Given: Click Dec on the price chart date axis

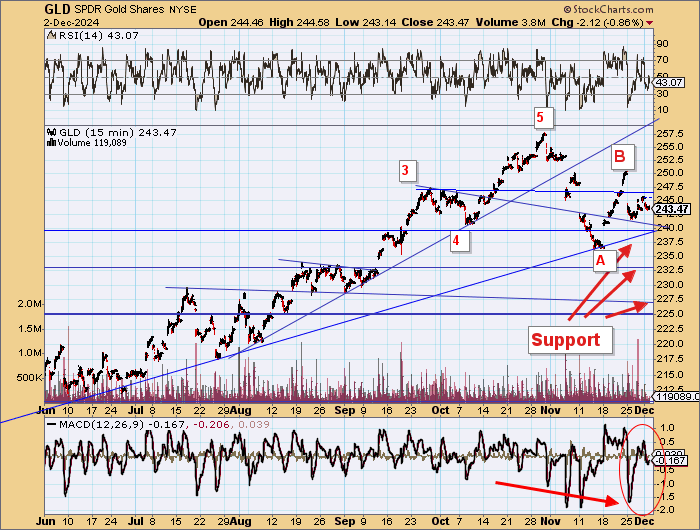Looking at the screenshot, I should coord(644,410).
